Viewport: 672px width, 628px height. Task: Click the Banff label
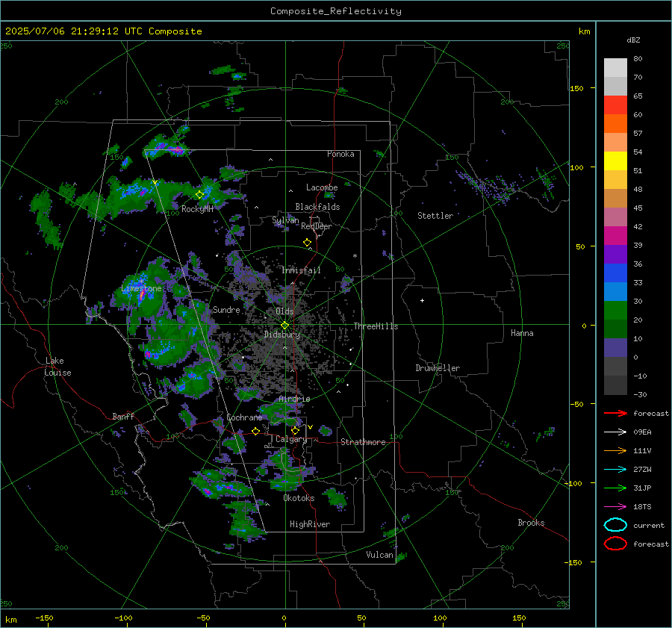123,416
